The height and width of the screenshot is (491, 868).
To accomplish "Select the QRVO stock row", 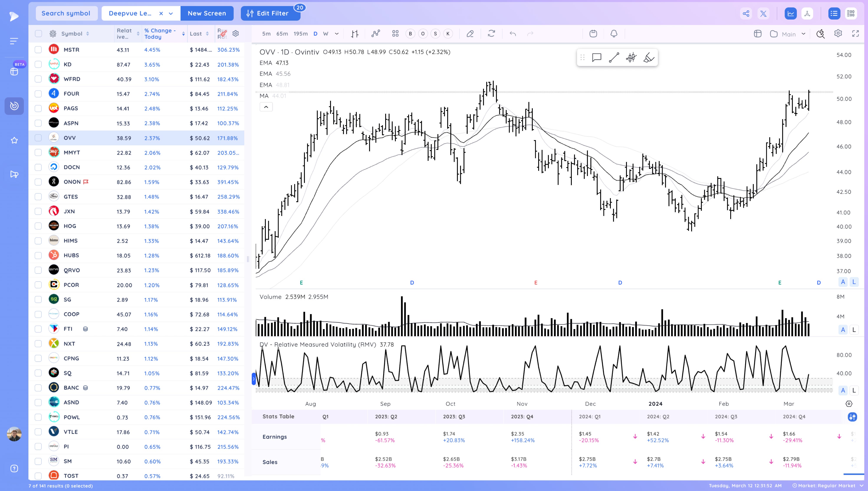I will pyautogui.click(x=136, y=270).
